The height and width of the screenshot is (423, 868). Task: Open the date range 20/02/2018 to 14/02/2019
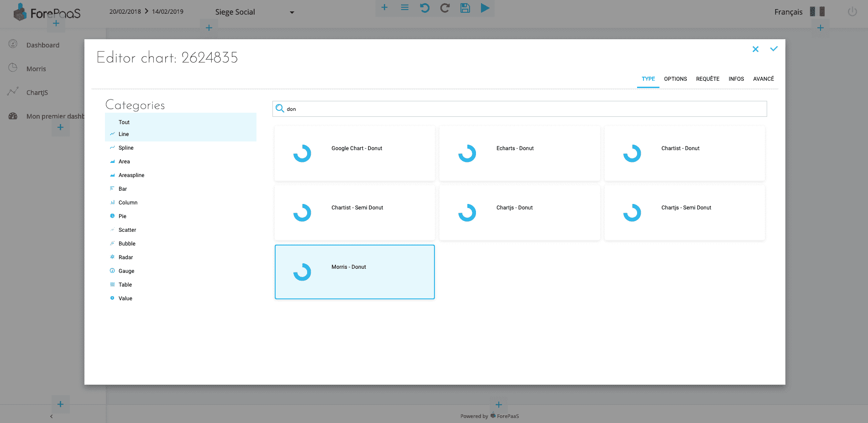146,11
